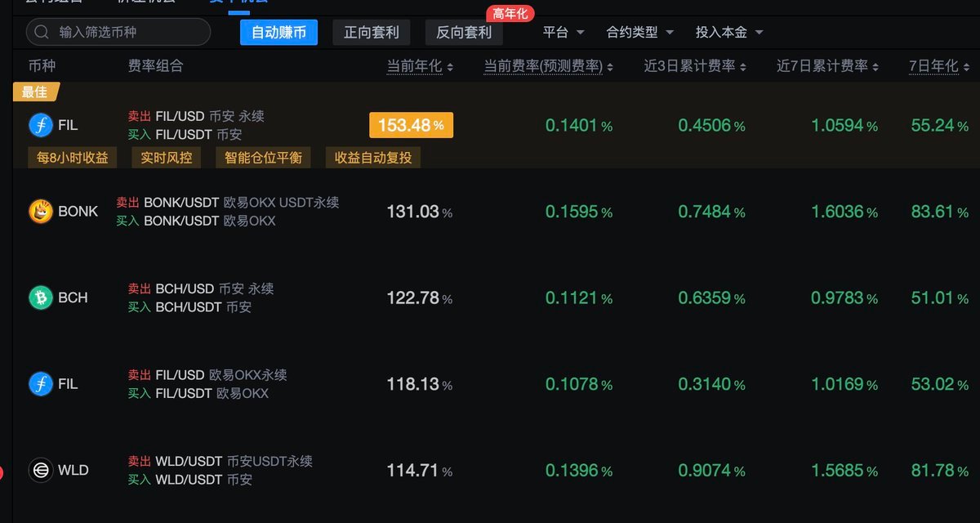Click FIL OKX annualized value 118.13%

coord(419,384)
